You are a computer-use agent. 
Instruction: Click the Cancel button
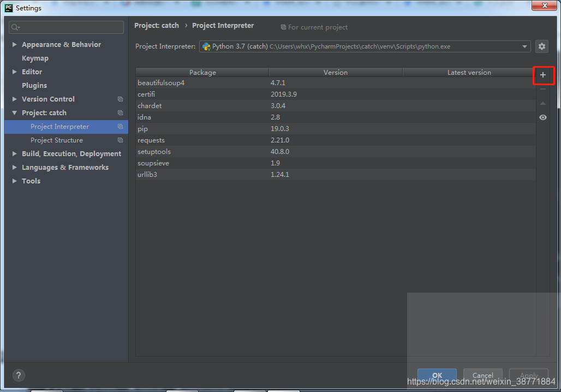pos(482,375)
